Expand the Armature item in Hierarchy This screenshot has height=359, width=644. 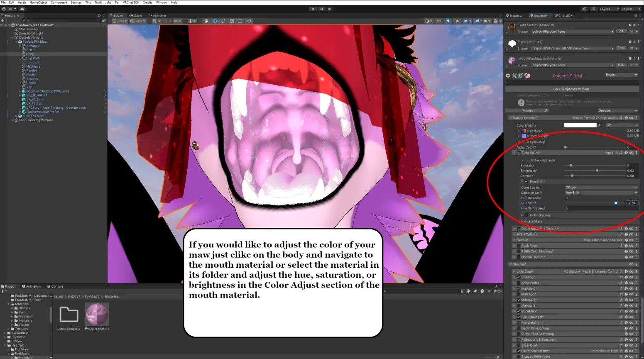(x=20, y=46)
